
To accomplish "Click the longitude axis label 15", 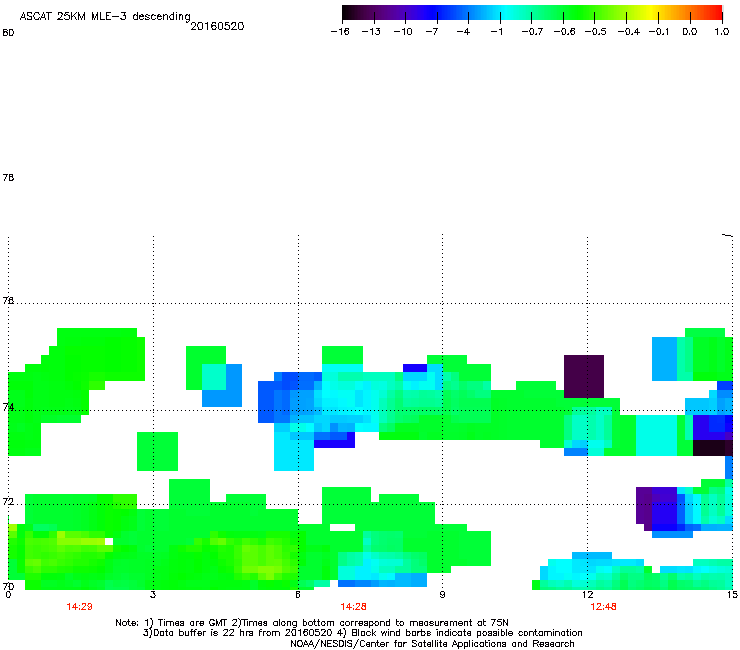I will click(x=732, y=594).
